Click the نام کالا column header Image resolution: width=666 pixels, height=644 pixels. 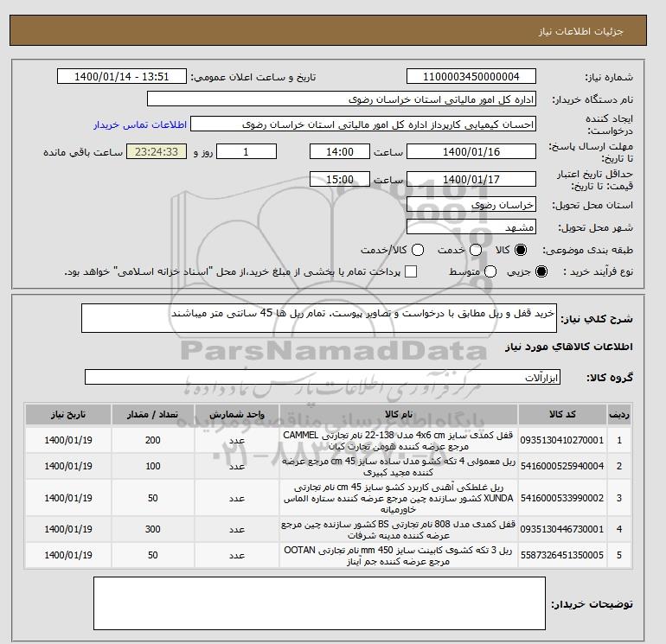(399, 414)
